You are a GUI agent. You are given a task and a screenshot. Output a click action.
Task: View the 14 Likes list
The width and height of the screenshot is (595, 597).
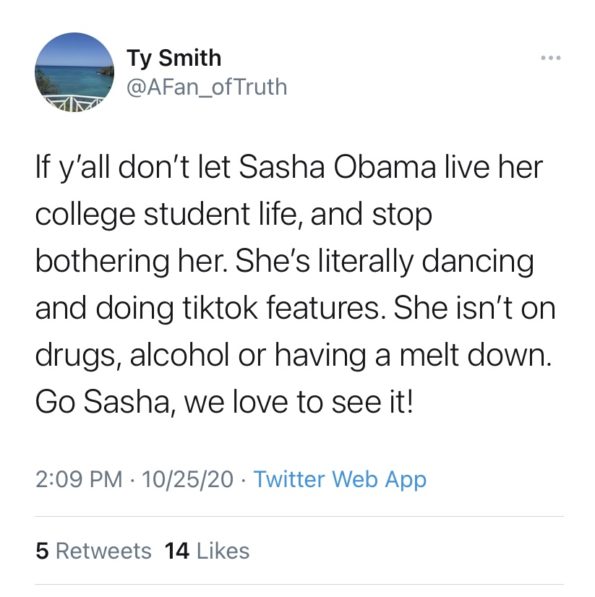tap(207, 551)
